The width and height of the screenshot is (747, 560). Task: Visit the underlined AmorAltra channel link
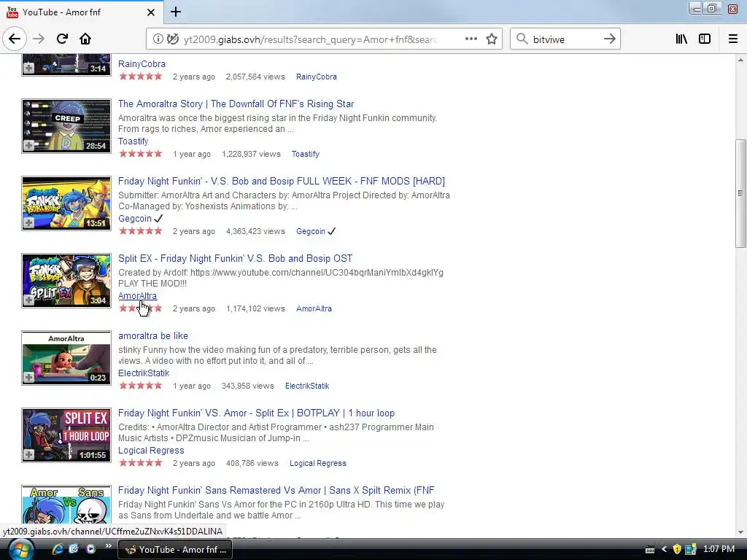click(x=137, y=296)
